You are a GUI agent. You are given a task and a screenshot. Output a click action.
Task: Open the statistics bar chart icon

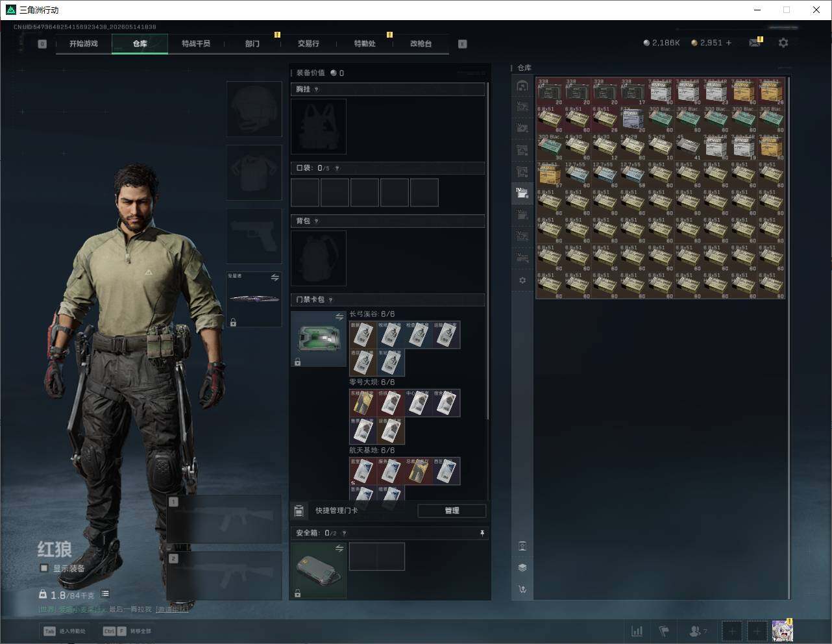(637, 631)
